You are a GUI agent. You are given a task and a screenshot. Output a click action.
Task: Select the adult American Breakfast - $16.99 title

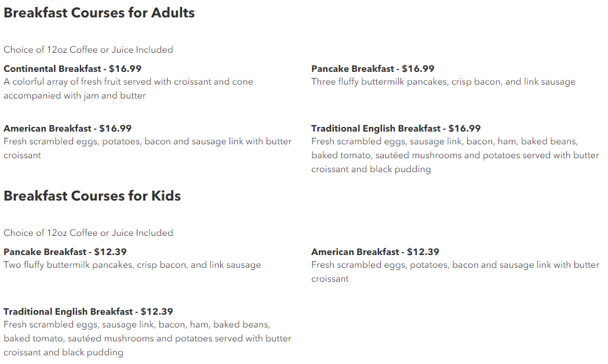coord(67,128)
